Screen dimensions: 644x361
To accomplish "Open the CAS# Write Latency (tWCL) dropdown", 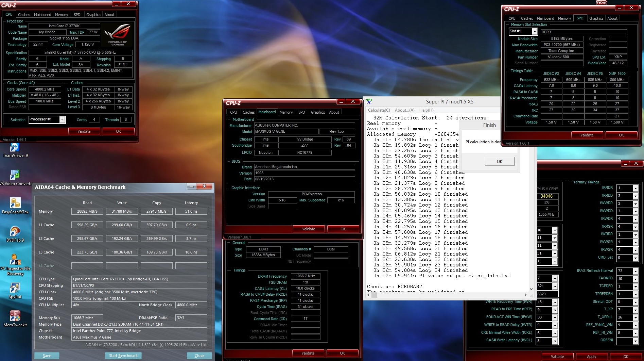I will (x=555, y=341).
